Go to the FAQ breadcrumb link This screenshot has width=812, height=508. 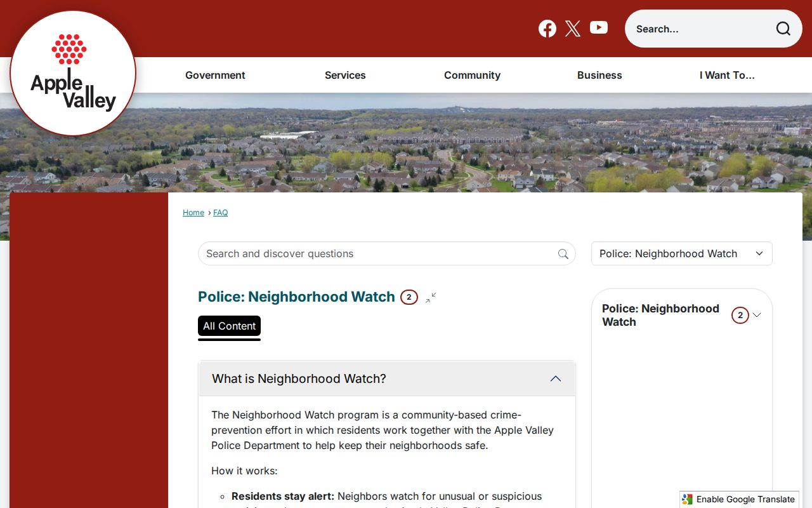(x=220, y=213)
